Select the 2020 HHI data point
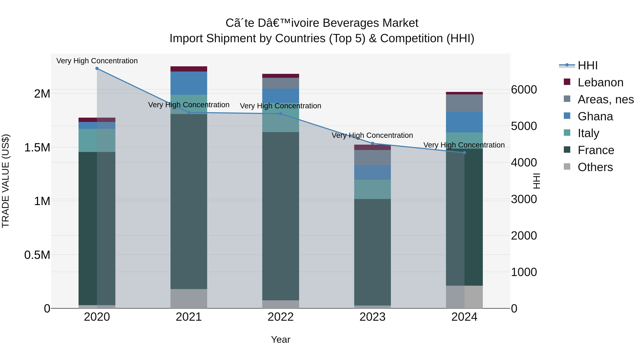This screenshot has width=644, height=362. pyautogui.click(x=97, y=68)
